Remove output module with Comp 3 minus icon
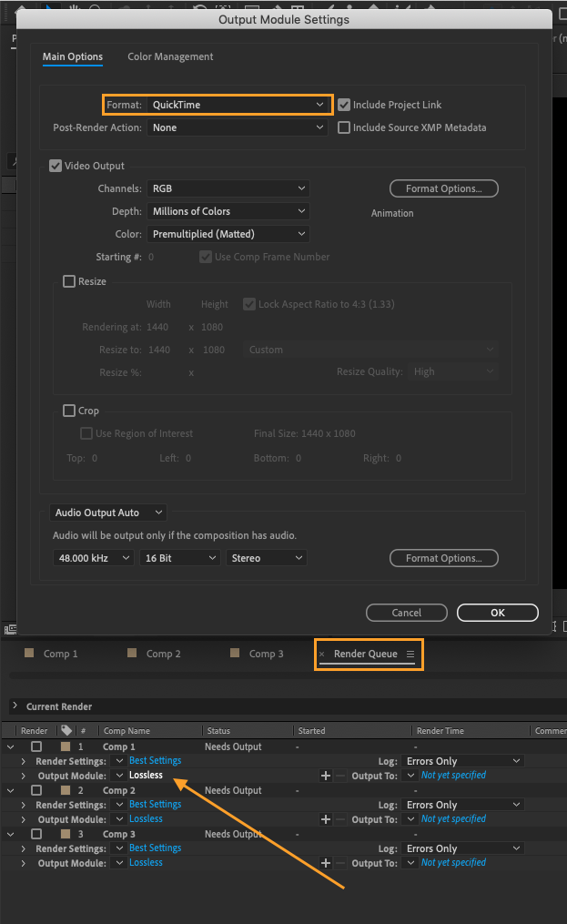The width and height of the screenshot is (567, 924). [340, 863]
